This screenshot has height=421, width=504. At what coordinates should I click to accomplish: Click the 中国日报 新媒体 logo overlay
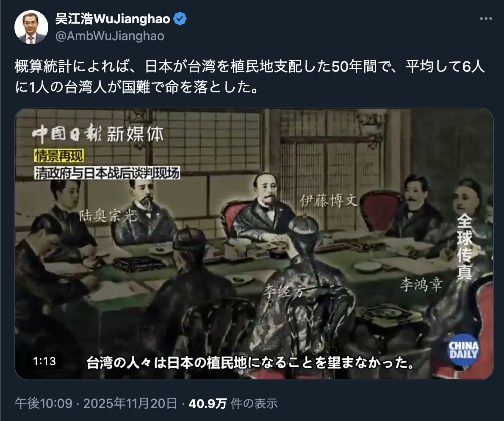(98, 134)
